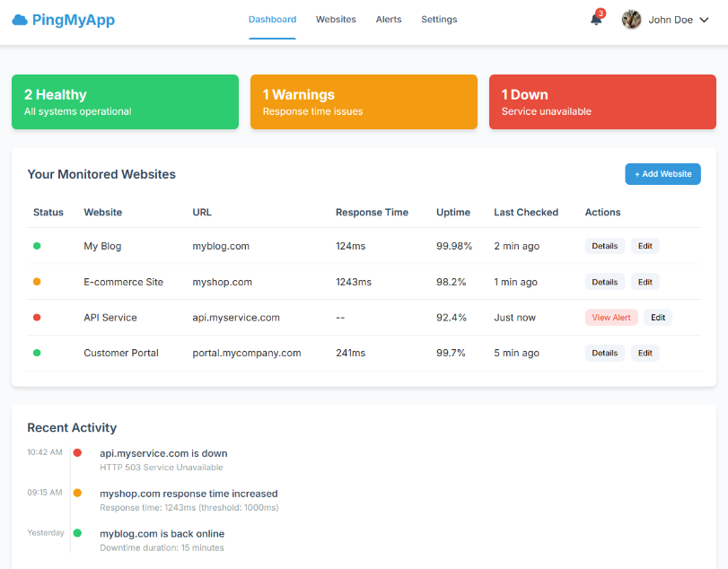The image size is (728, 569).
Task: Edit the E-commerce Site entry
Action: click(x=645, y=282)
